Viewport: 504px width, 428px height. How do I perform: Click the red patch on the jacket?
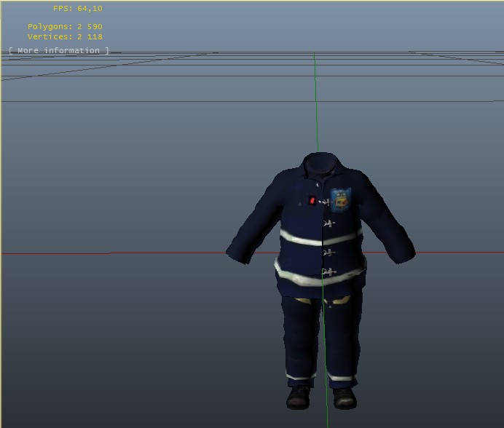coord(312,200)
